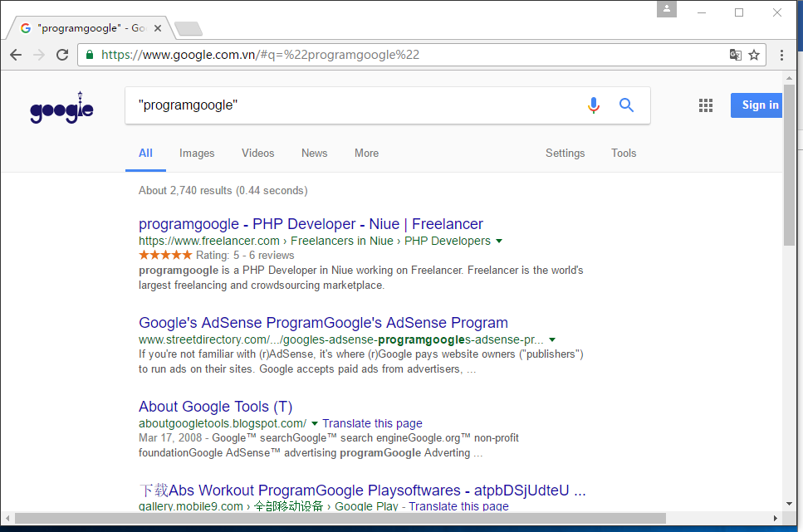Screen dimensions: 803x532
Task: Open Google's AdSense Program result link
Action: tap(323, 323)
